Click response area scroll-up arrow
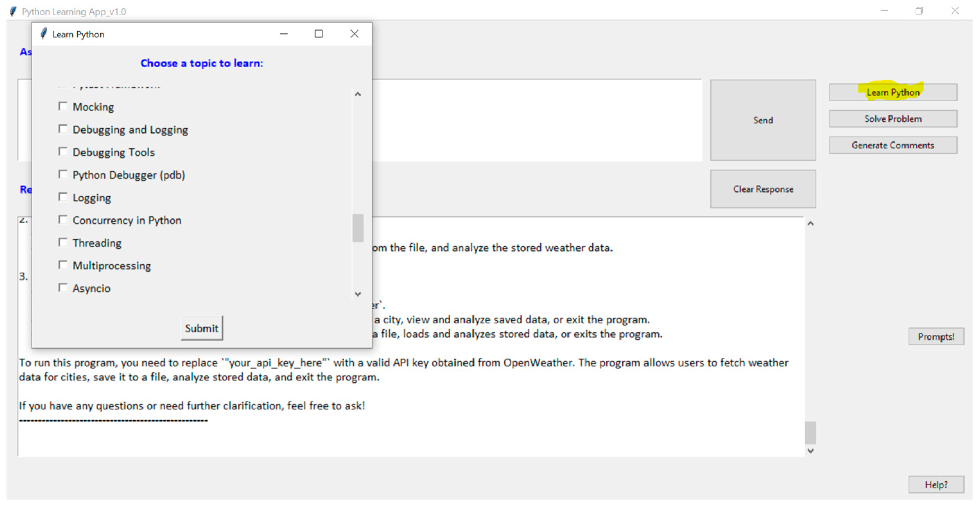Viewport: 980px width, 507px height. pos(810,223)
